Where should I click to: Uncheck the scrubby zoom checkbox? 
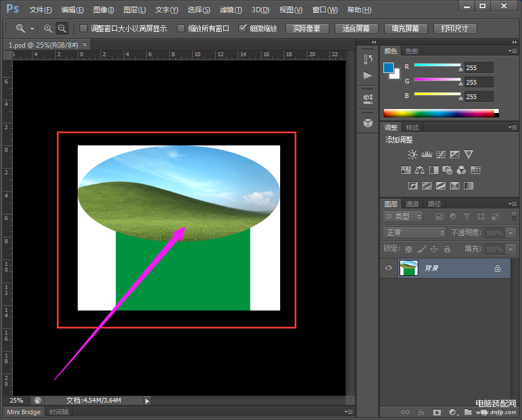click(x=242, y=28)
